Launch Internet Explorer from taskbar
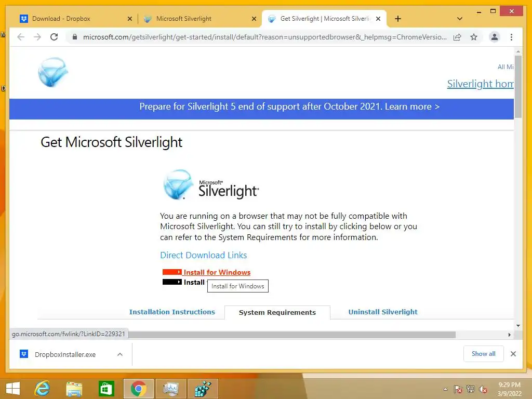Screen dimensions: 532x399 coord(43,389)
